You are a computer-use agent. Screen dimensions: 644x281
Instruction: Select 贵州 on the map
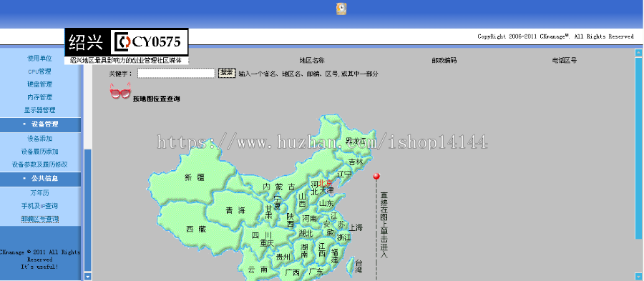pos(283,257)
